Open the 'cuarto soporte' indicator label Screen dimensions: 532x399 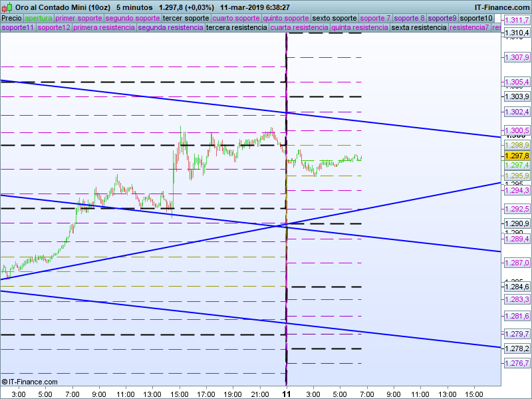pos(236,18)
